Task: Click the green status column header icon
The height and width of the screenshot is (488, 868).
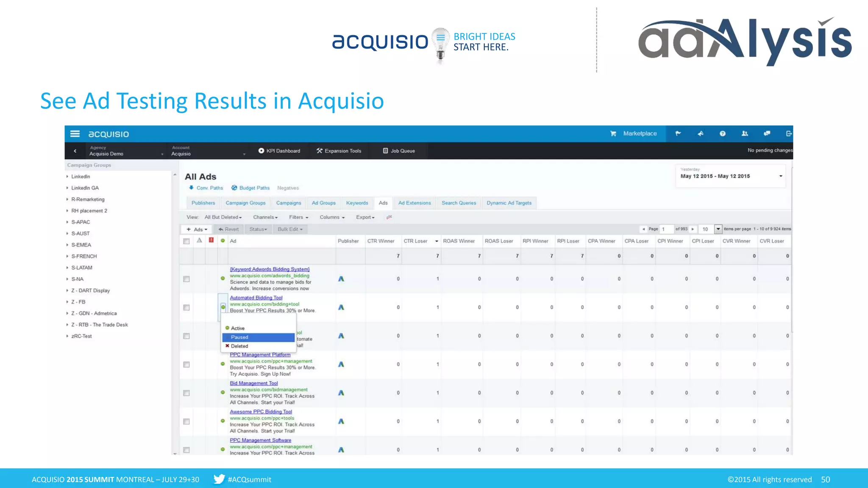Action: 223,241
